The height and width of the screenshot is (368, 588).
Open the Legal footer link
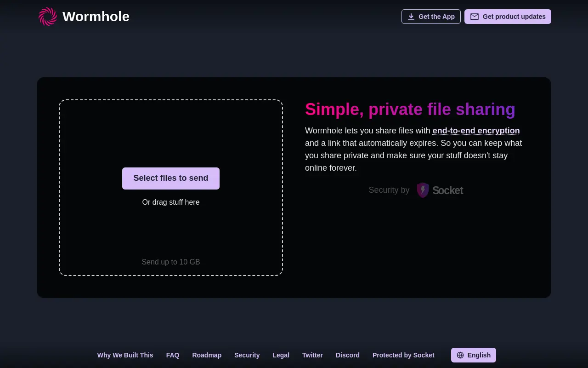pos(281,355)
